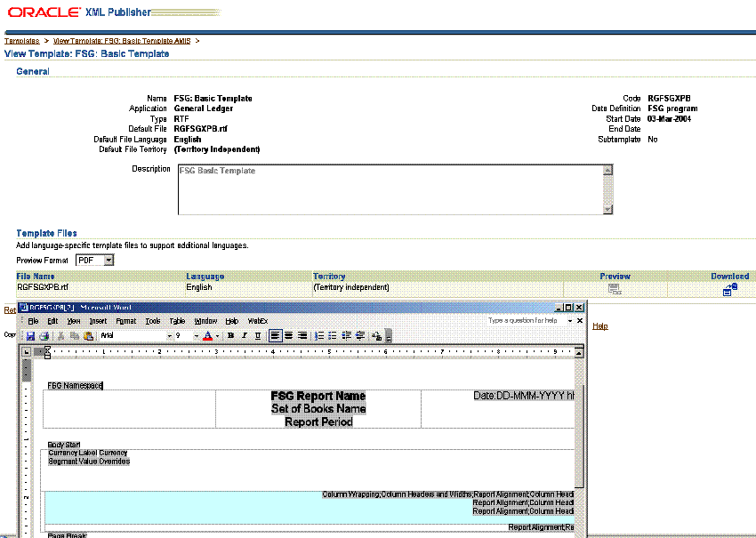Apply the red font color A button
The height and width of the screenshot is (538, 756).
(207, 336)
